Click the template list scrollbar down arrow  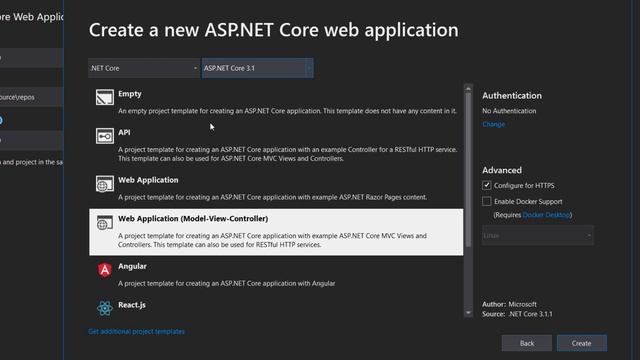pyautogui.click(x=468, y=313)
